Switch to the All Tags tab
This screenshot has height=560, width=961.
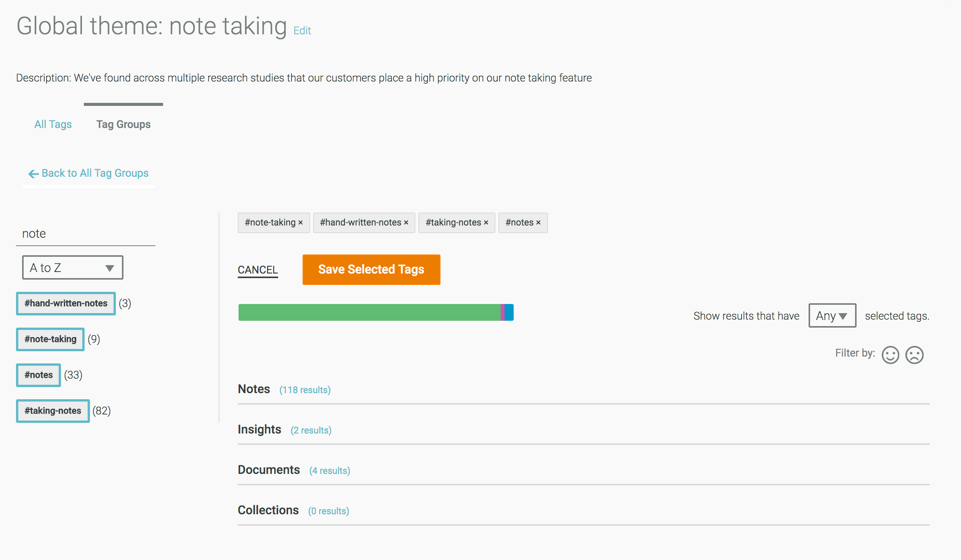tap(53, 124)
